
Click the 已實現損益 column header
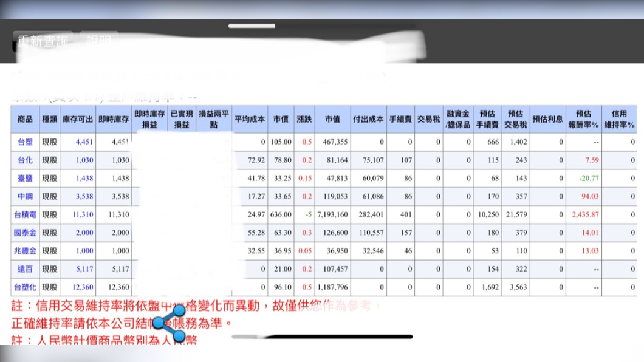point(182,119)
